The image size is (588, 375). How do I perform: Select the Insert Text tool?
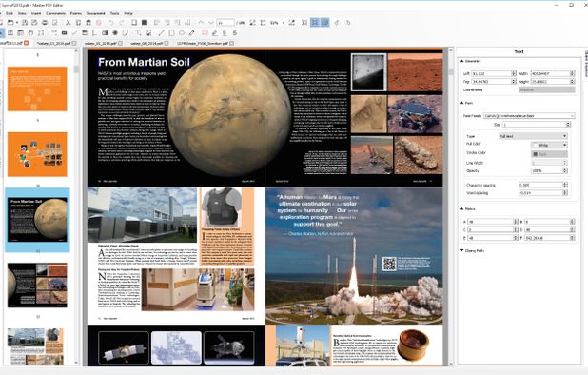138,33
